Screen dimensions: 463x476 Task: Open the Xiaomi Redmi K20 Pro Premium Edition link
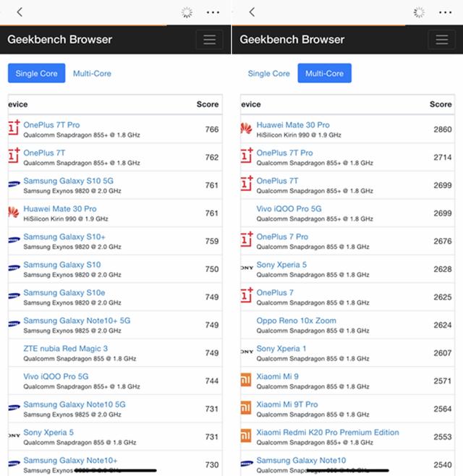(328, 433)
